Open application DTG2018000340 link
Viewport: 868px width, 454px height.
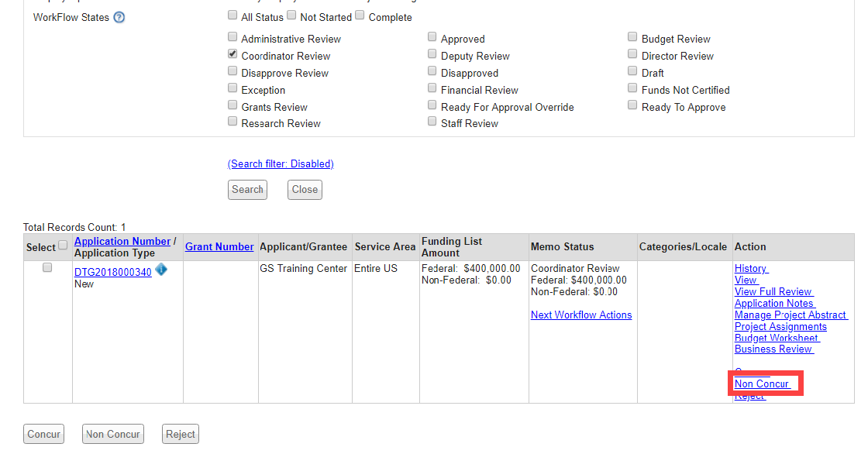click(113, 273)
